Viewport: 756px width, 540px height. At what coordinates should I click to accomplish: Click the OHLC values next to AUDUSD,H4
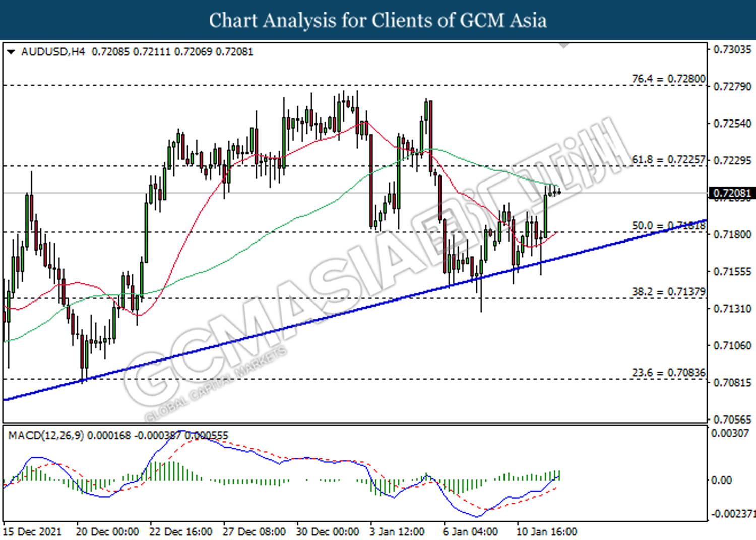172,52
